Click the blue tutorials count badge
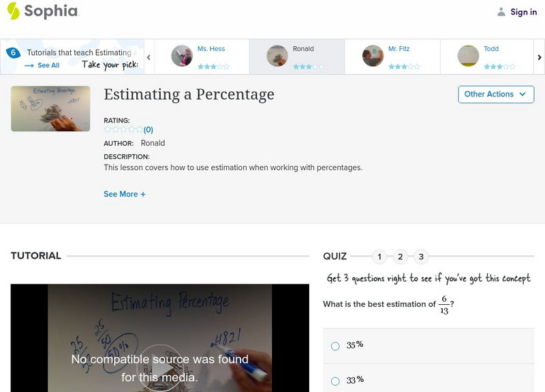545x392 pixels. coord(13,52)
